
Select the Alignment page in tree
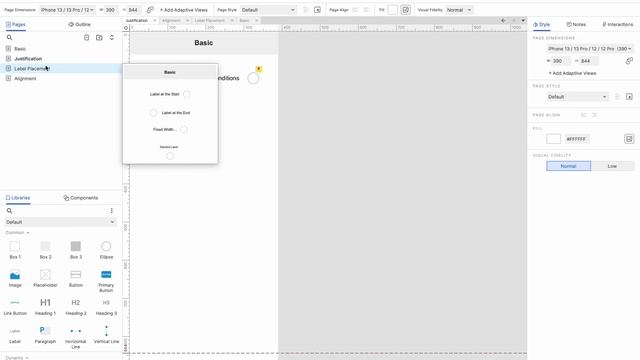[25, 78]
